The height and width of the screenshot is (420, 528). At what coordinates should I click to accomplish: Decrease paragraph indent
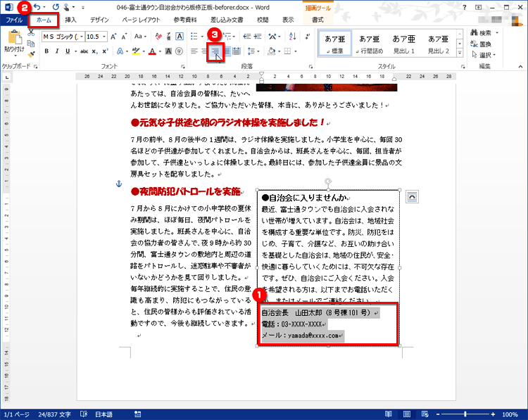point(247,37)
